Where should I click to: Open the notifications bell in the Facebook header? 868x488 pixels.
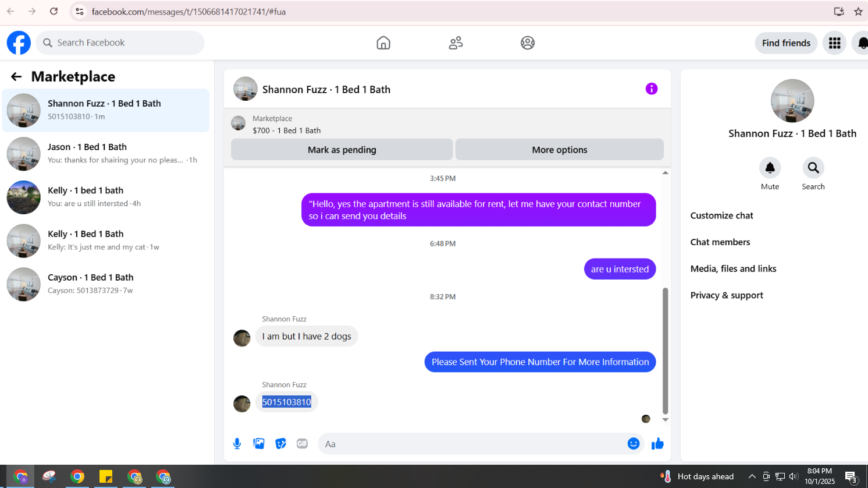pos(862,43)
